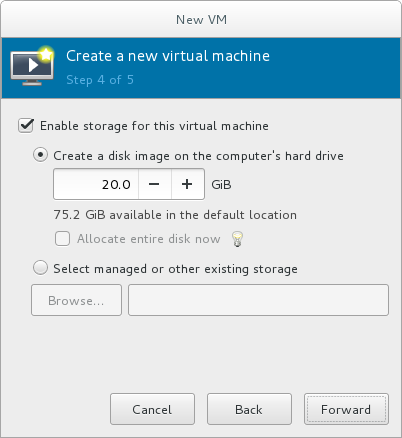This screenshot has width=402, height=438.
Task: Increase disk size with plus button
Action: pos(187,184)
